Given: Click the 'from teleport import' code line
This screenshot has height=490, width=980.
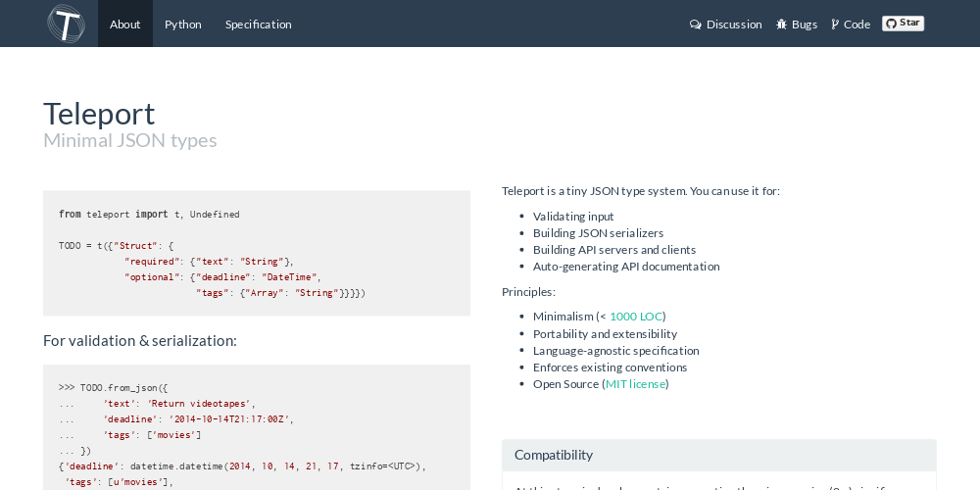Looking at the screenshot, I should tap(149, 215).
